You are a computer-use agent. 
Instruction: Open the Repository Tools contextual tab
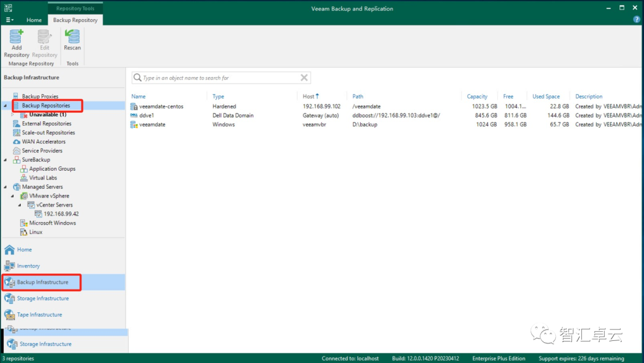click(x=75, y=8)
